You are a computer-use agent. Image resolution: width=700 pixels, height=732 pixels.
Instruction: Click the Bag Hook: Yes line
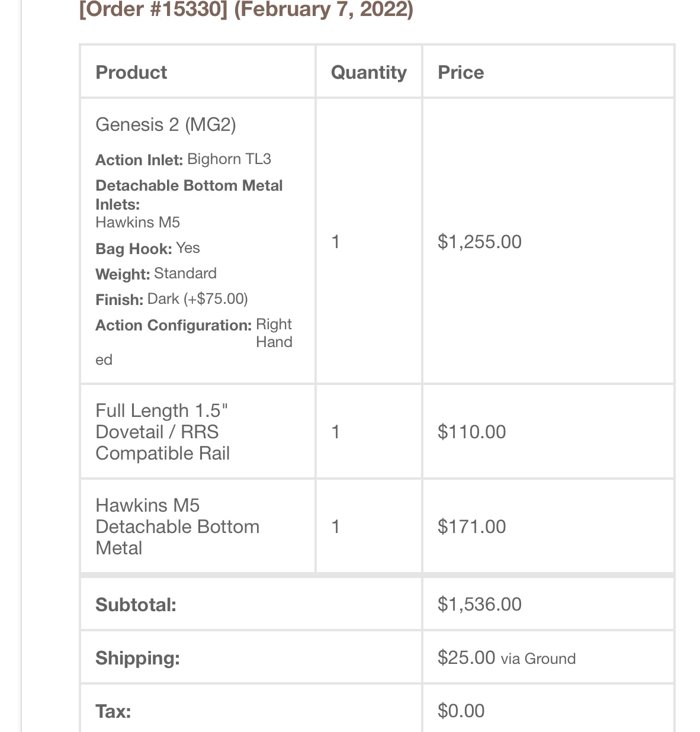148,248
